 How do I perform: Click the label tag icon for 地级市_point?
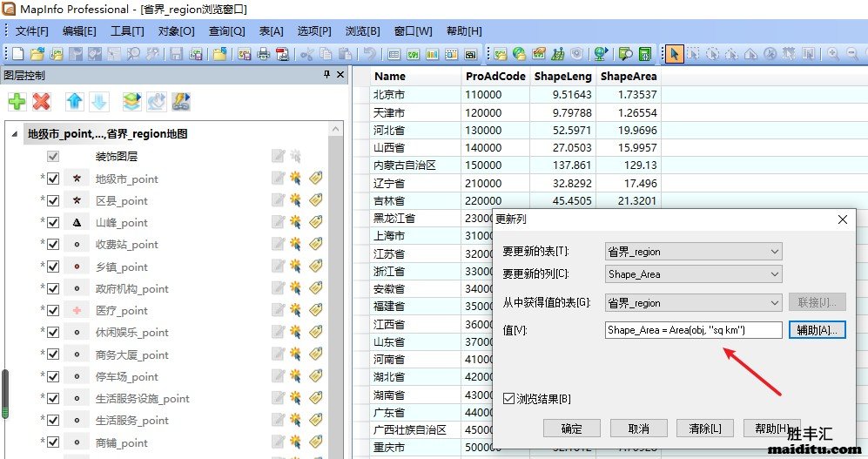[315, 179]
